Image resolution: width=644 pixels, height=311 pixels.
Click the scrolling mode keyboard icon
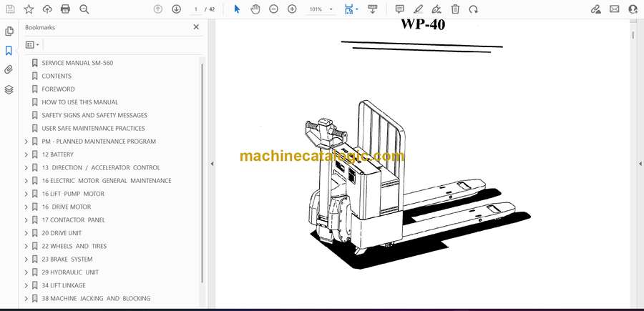click(x=373, y=9)
